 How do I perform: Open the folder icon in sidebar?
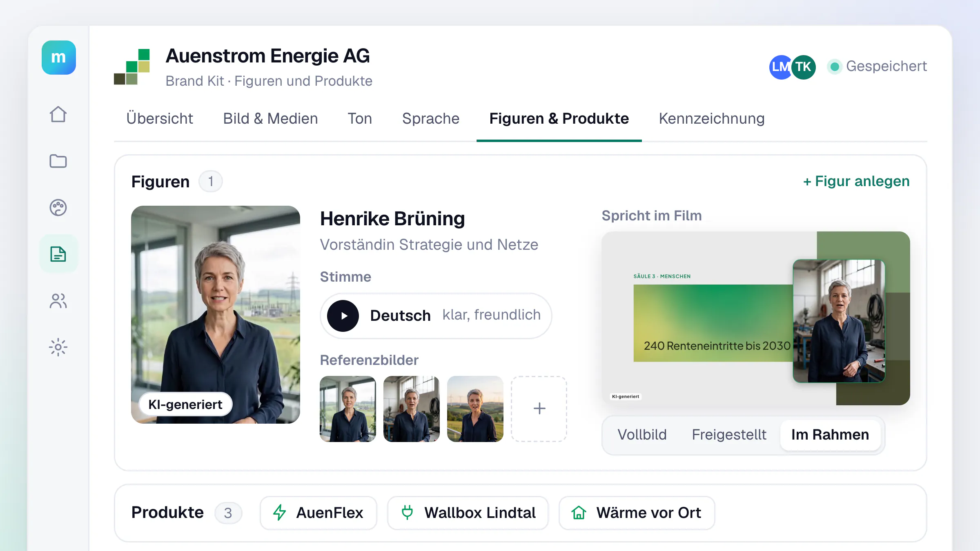point(58,161)
